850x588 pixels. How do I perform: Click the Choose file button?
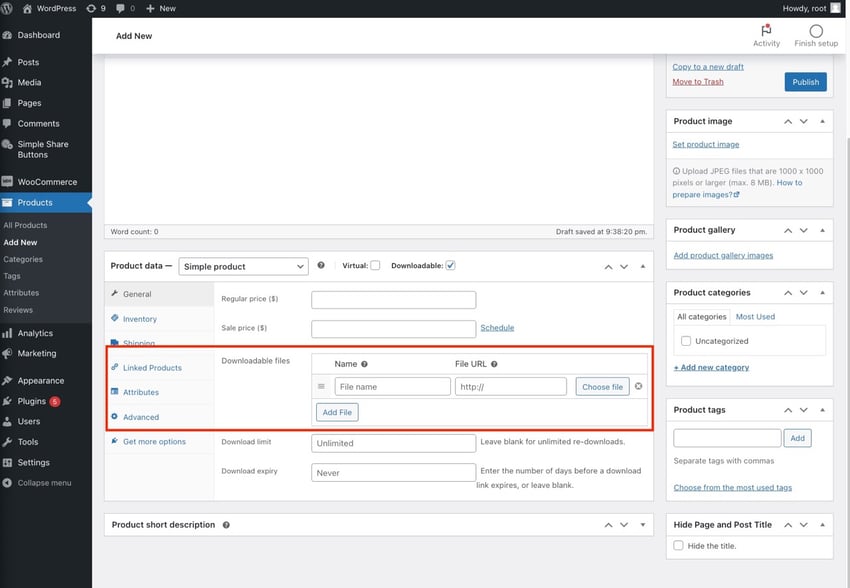click(x=602, y=386)
